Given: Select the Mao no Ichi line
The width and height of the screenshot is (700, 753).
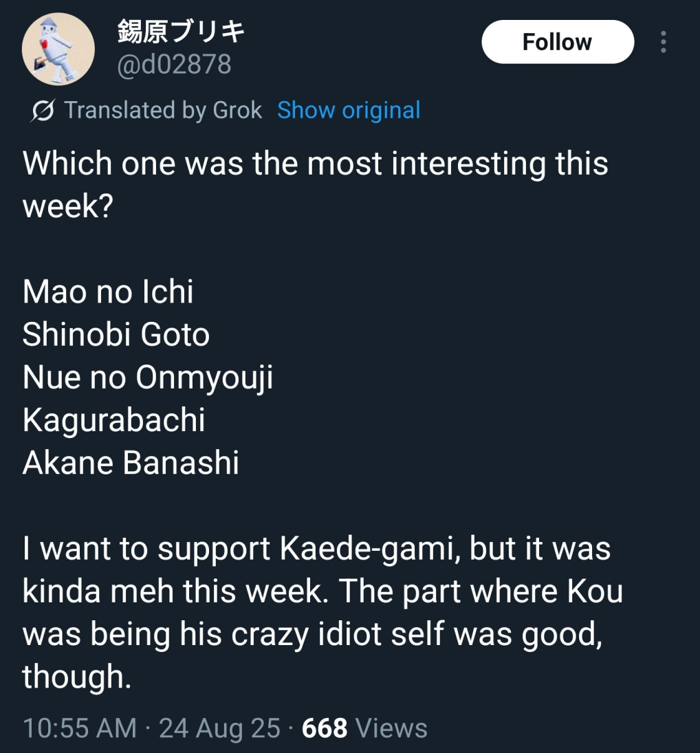Looking at the screenshot, I should coord(108,292).
